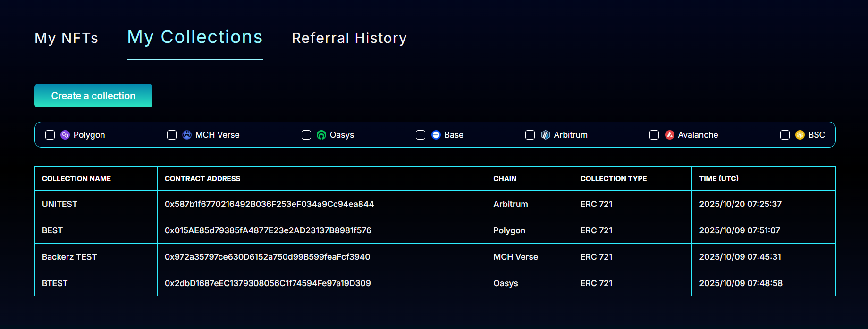Image resolution: width=868 pixels, height=329 pixels.
Task: Toggle the Base chain checkbox
Action: click(x=421, y=135)
